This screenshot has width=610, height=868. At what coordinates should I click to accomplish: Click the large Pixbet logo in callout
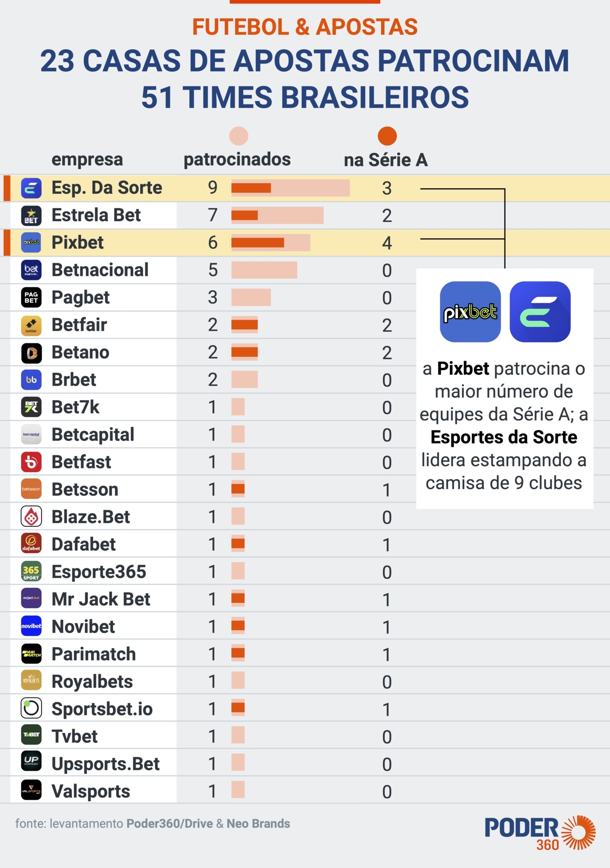click(x=470, y=312)
